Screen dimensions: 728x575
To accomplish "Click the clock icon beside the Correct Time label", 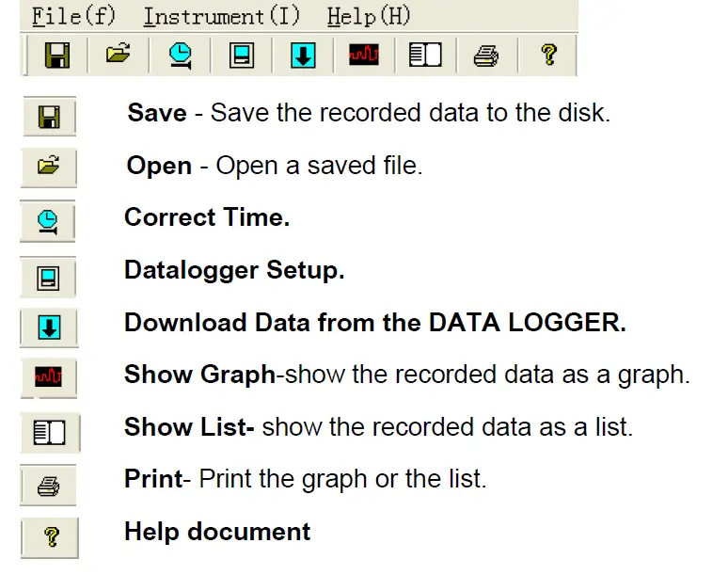I will click(47, 221).
